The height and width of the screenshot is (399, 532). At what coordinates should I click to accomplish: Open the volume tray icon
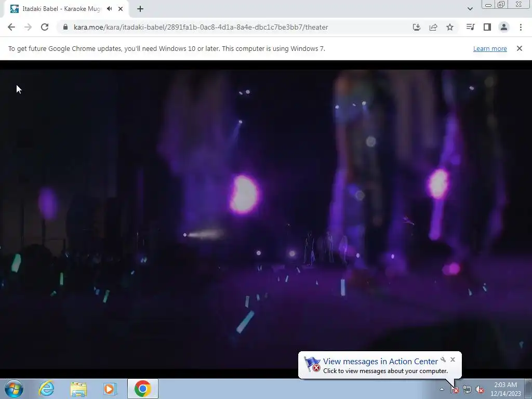pyautogui.click(x=480, y=390)
